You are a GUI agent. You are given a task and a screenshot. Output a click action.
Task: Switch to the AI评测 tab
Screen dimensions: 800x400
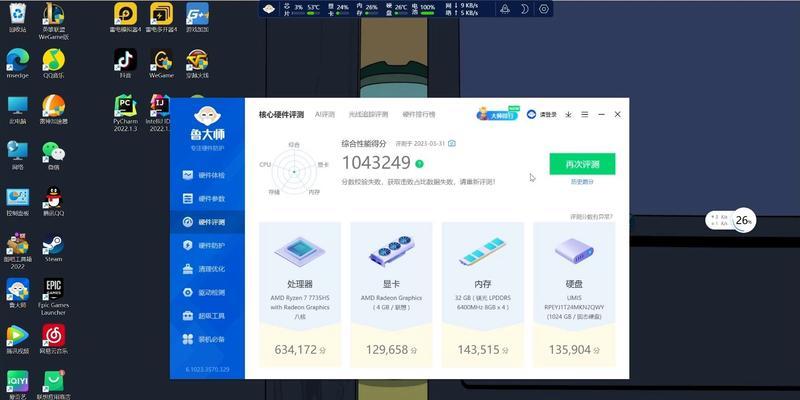click(325, 115)
